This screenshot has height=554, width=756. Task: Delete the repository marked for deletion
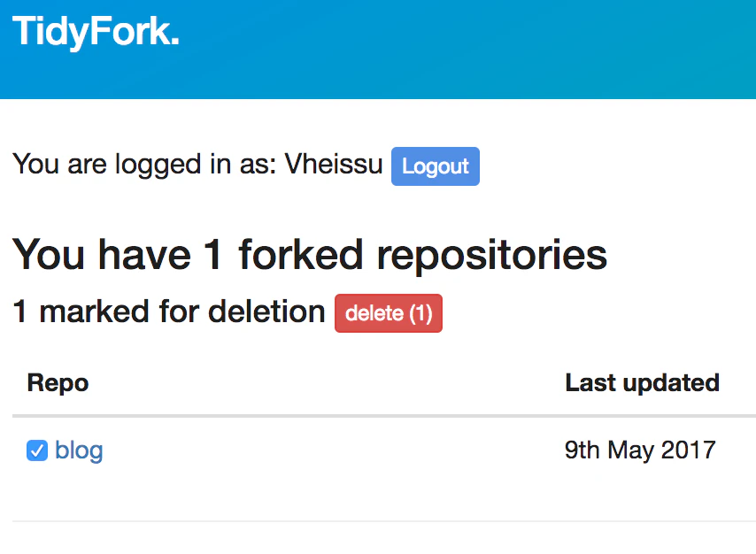coord(388,312)
